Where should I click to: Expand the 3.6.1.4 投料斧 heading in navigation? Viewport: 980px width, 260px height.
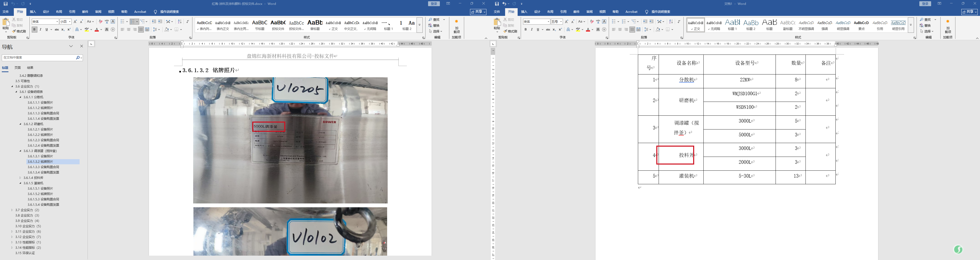click(x=20, y=178)
